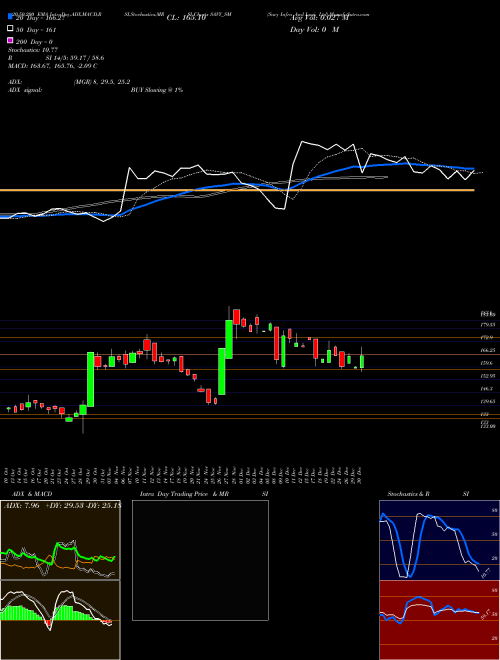Click the 166.25 price axis label

(488, 350)
